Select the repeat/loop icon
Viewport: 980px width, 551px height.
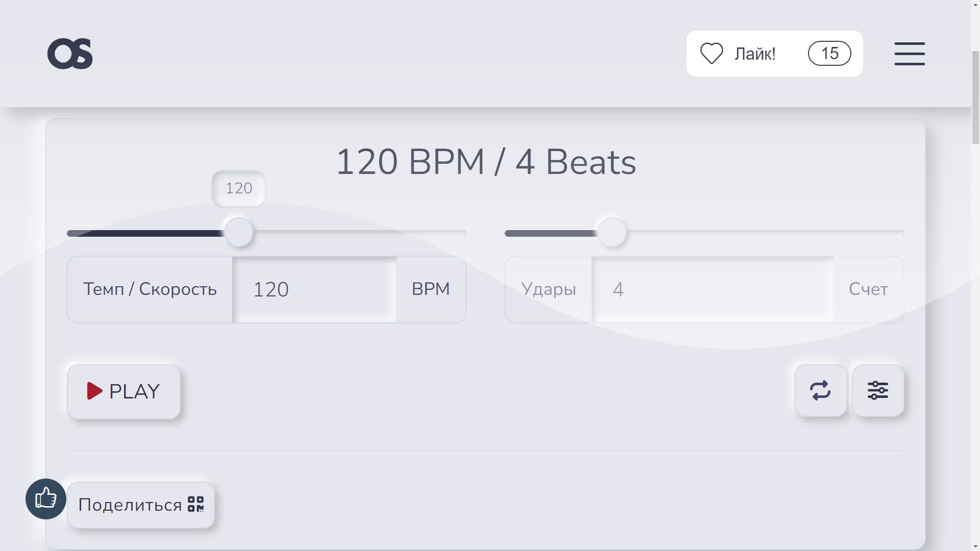click(x=820, y=391)
